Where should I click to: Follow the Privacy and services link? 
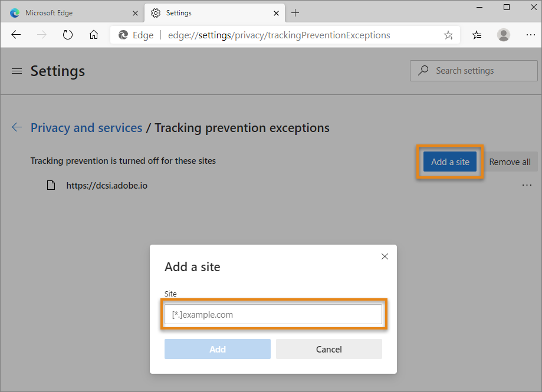pos(86,127)
